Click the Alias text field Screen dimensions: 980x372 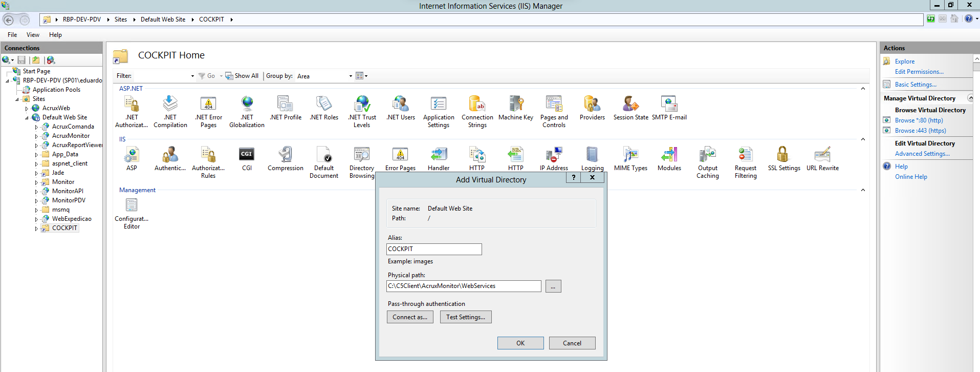[434, 249]
